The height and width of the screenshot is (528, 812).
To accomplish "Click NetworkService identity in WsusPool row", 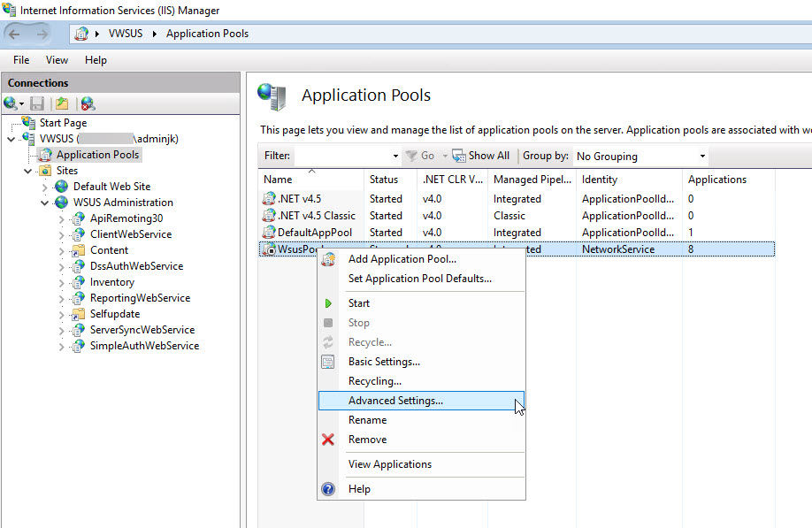I will (618, 249).
